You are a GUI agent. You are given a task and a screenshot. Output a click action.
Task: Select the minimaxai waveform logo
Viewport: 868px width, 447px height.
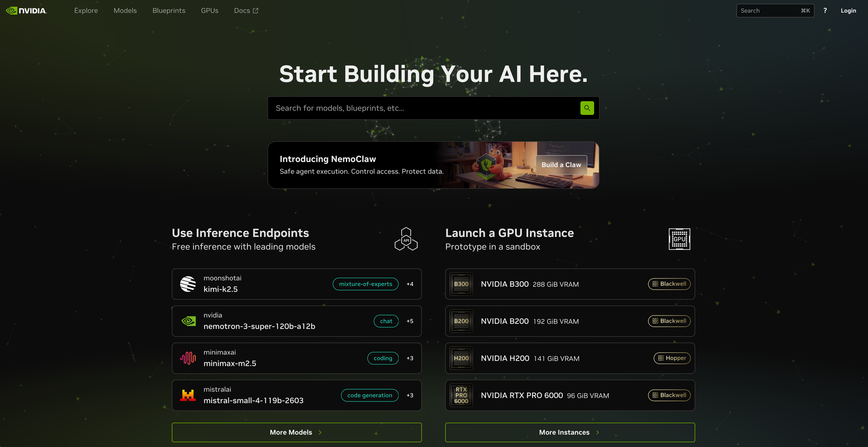point(188,358)
